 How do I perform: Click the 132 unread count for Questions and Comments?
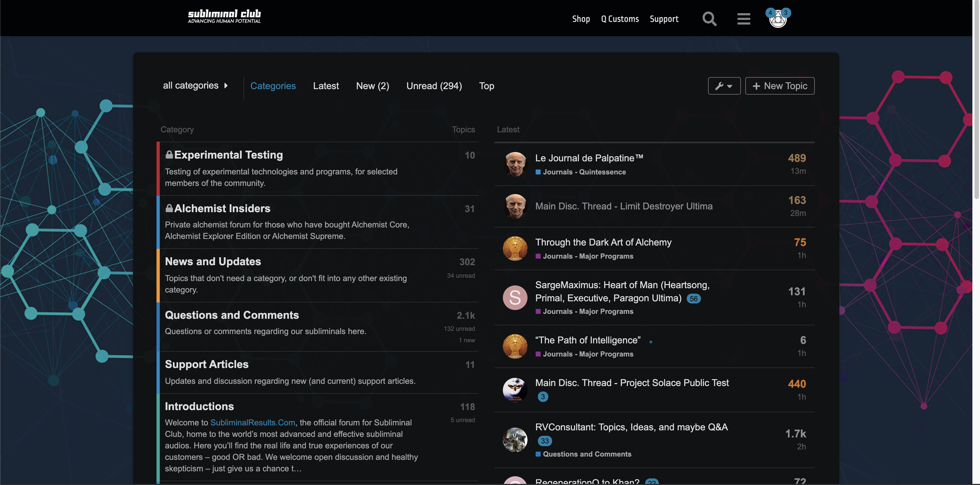pyautogui.click(x=459, y=329)
